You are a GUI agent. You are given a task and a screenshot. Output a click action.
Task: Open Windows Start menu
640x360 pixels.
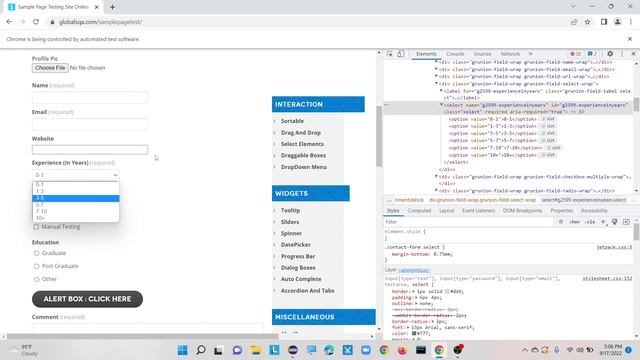182,350
